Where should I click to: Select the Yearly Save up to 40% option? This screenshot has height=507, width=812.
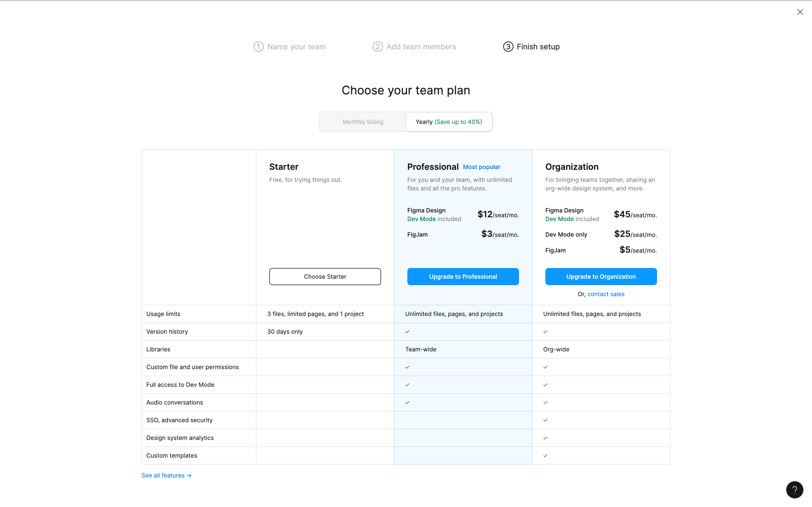pos(449,121)
